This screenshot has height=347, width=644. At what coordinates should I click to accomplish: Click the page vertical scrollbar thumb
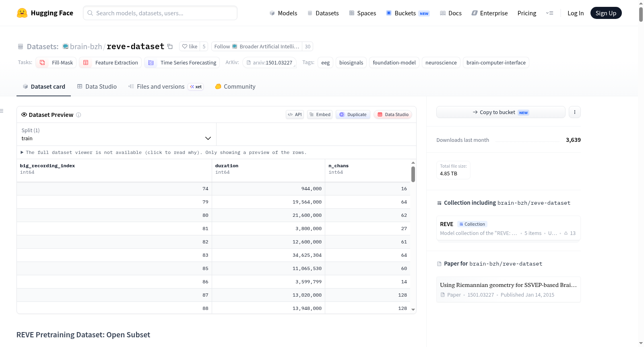[641, 14]
